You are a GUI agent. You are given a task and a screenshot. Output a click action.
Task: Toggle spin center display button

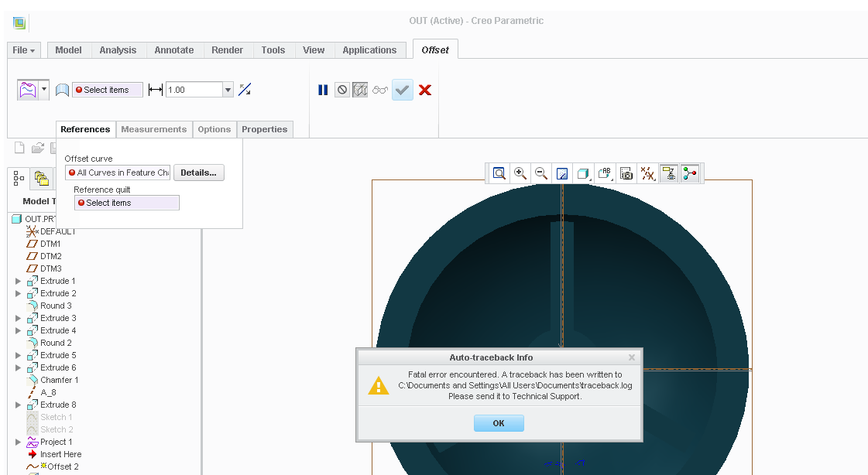click(690, 173)
